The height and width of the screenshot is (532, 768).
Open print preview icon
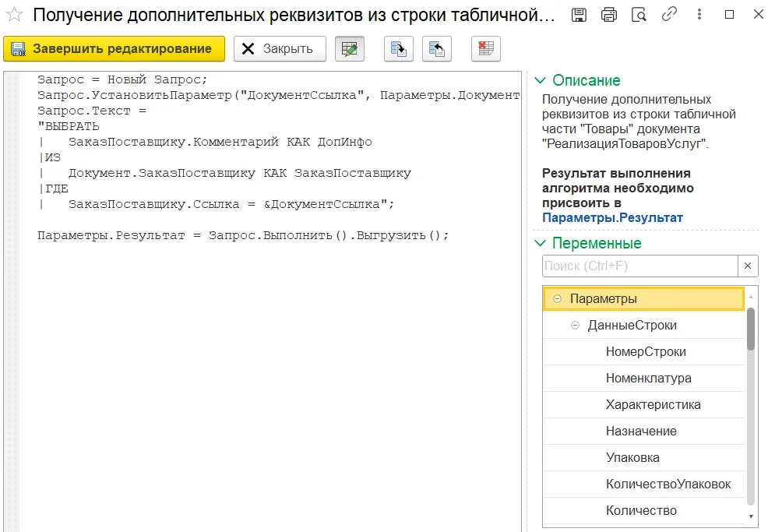(639, 15)
